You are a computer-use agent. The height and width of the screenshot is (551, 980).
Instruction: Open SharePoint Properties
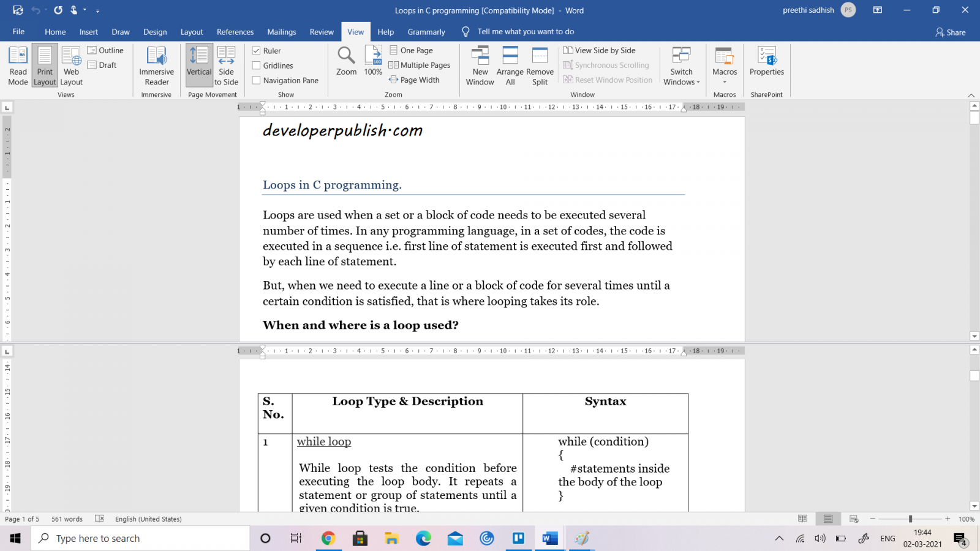click(767, 64)
